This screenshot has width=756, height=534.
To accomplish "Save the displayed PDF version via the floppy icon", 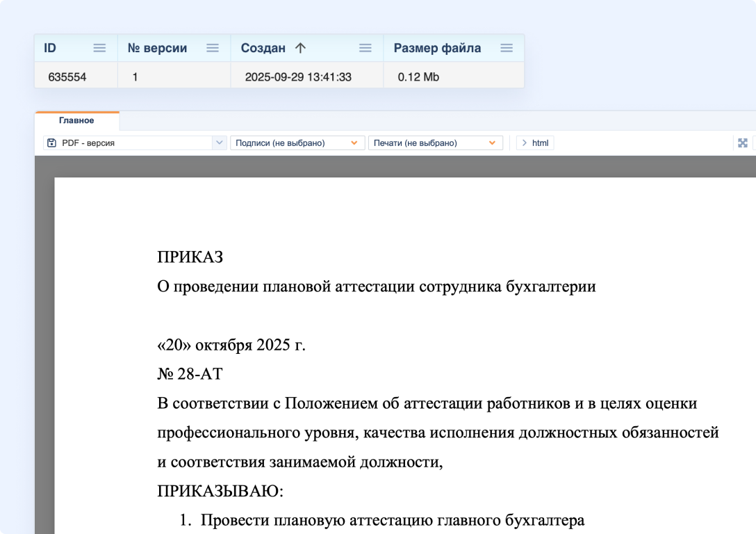I will (x=51, y=142).
